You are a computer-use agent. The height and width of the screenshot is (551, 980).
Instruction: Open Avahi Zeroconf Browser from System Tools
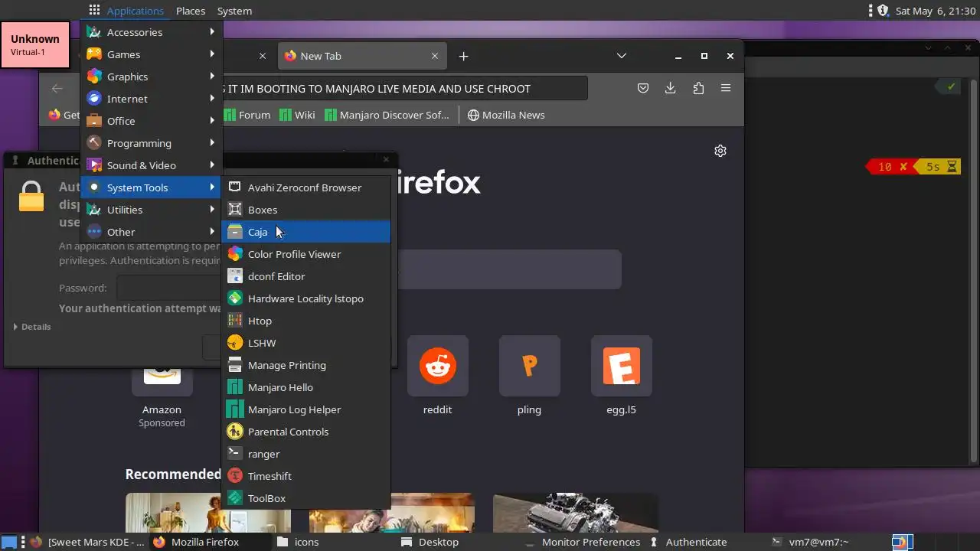pos(305,187)
